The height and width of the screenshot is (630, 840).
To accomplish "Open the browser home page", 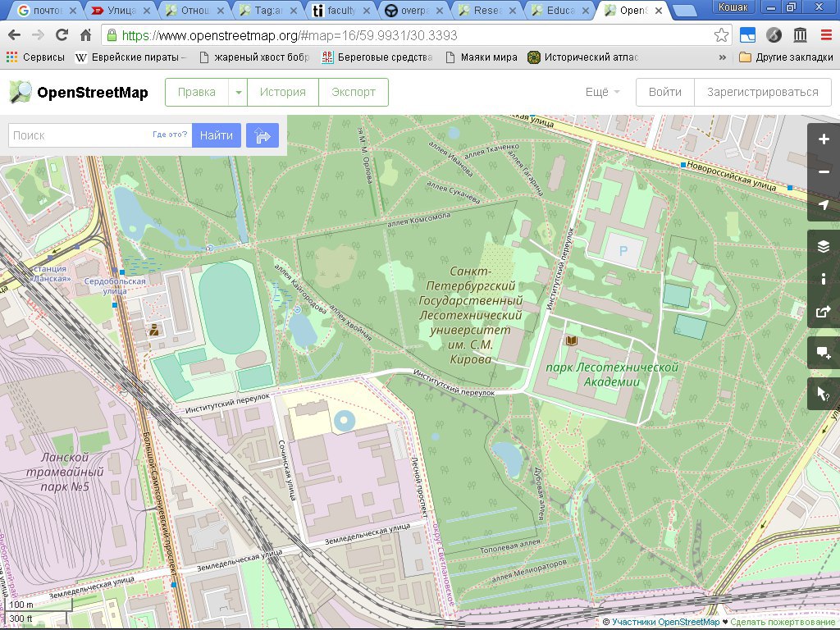I will coord(85,35).
